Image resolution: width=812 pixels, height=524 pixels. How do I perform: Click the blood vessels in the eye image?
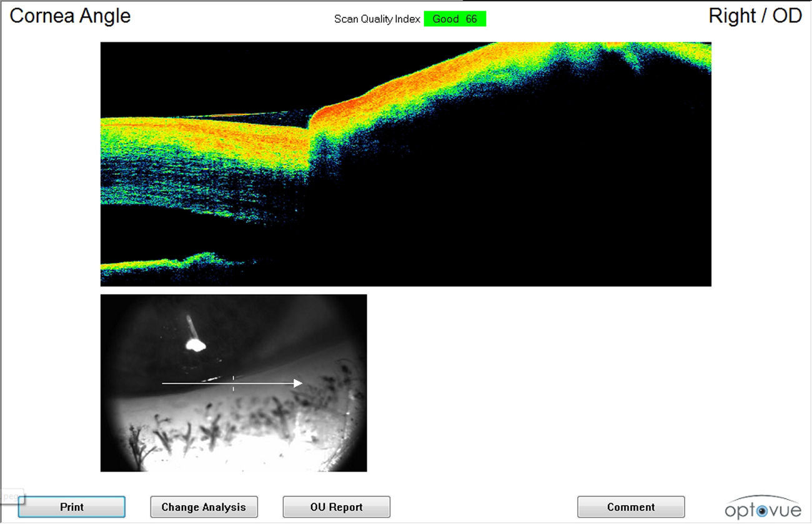click(x=212, y=431)
